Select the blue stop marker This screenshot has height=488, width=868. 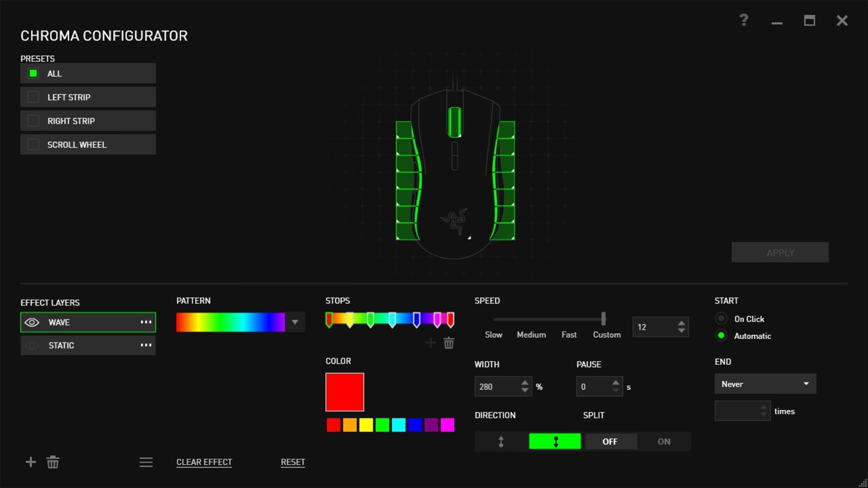coord(416,320)
